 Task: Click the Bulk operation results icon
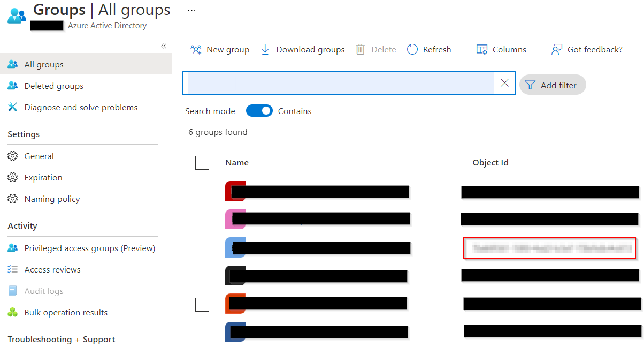[x=13, y=312]
